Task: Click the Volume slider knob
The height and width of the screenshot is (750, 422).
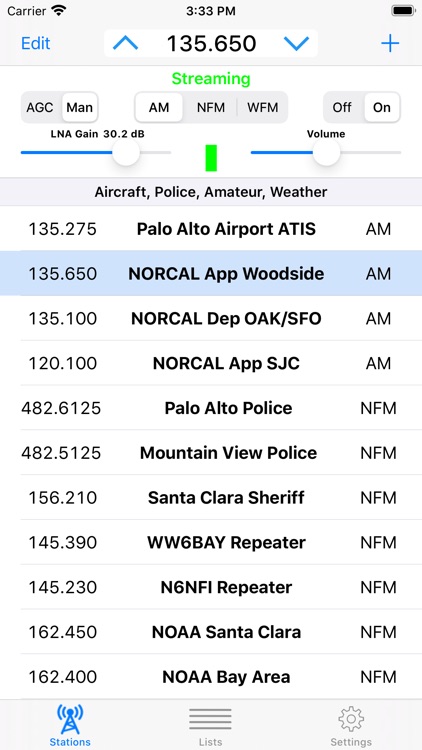Action: (x=326, y=153)
